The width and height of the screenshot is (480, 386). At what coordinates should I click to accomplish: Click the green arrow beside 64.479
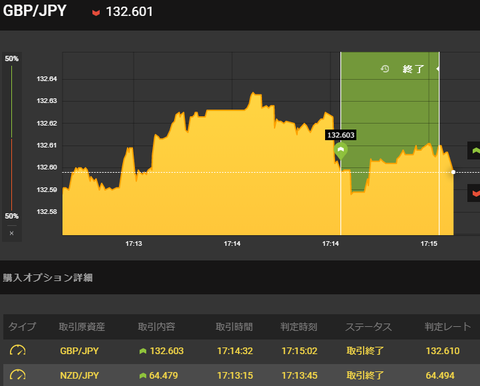[143, 376]
